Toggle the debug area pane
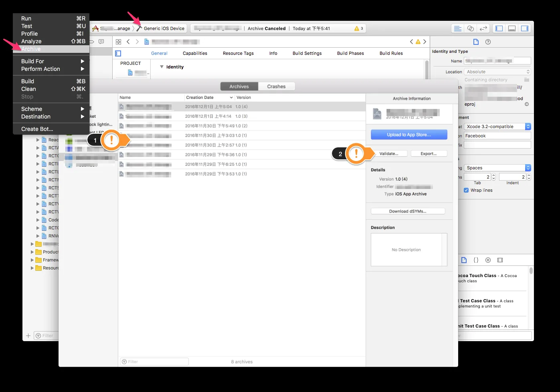Viewport: 560px width, 392px height. (512, 28)
